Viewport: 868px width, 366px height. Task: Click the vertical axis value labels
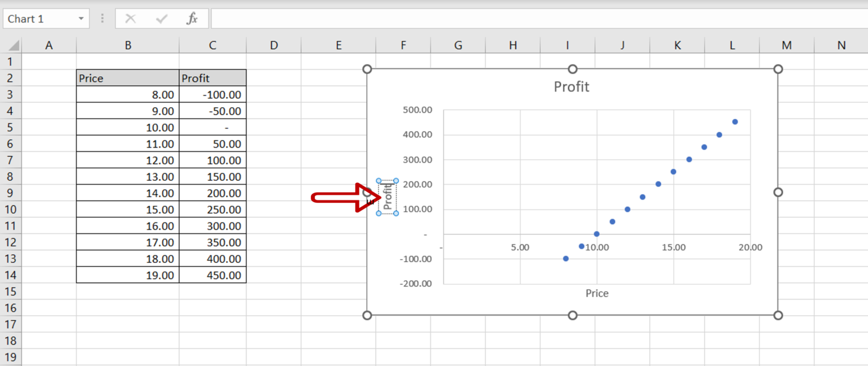pos(416,159)
